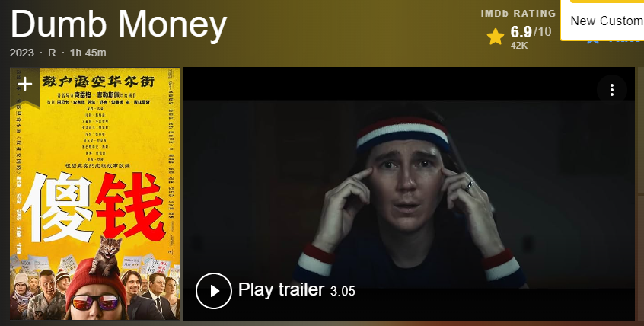Screen dimensions: 644x326
Task: Click the circular play icon on trailer
Action: (214, 291)
